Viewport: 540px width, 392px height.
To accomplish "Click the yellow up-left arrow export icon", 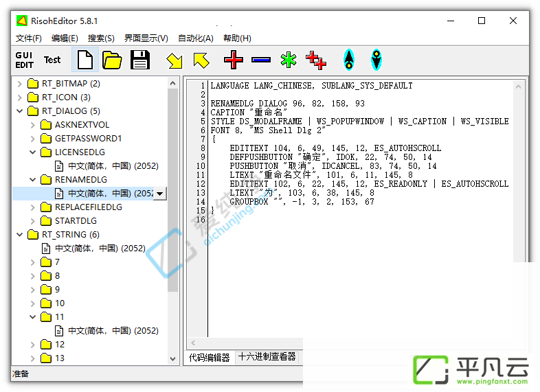I will click(201, 60).
